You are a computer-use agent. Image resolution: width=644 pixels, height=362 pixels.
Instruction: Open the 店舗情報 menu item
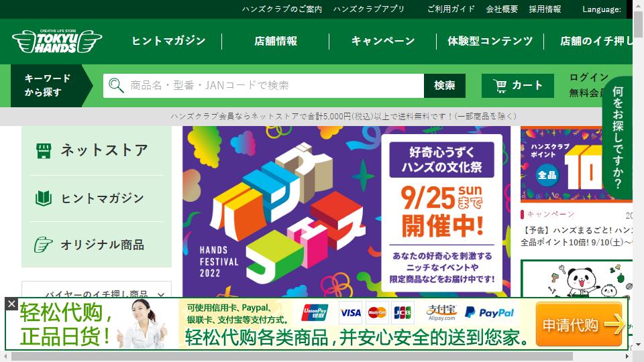[276, 41]
